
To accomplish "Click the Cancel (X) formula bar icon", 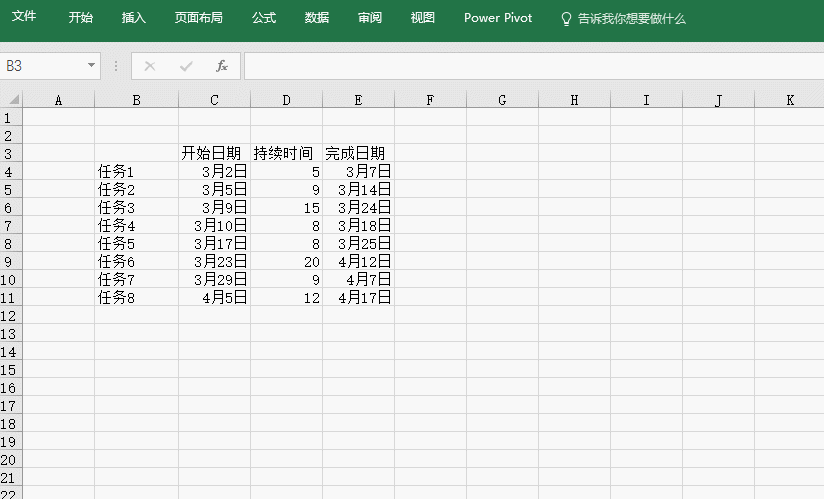I will [150, 66].
